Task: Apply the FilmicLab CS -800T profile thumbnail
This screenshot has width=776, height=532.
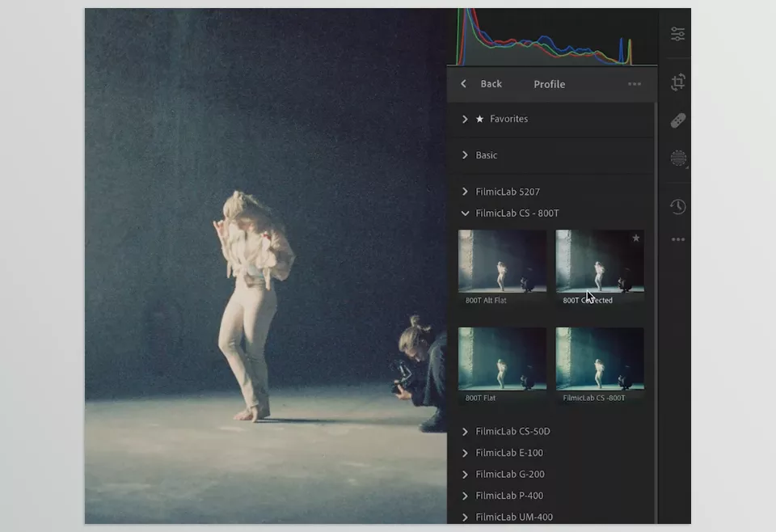Action: click(x=600, y=359)
